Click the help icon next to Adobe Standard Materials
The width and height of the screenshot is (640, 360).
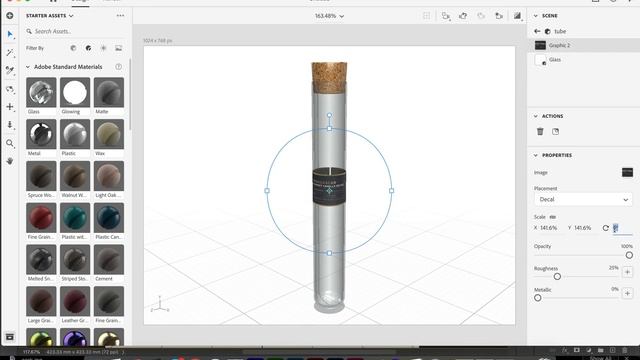[x=118, y=67]
